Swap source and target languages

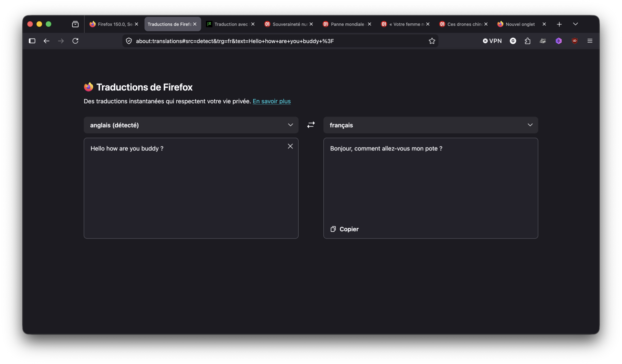click(x=311, y=125)
